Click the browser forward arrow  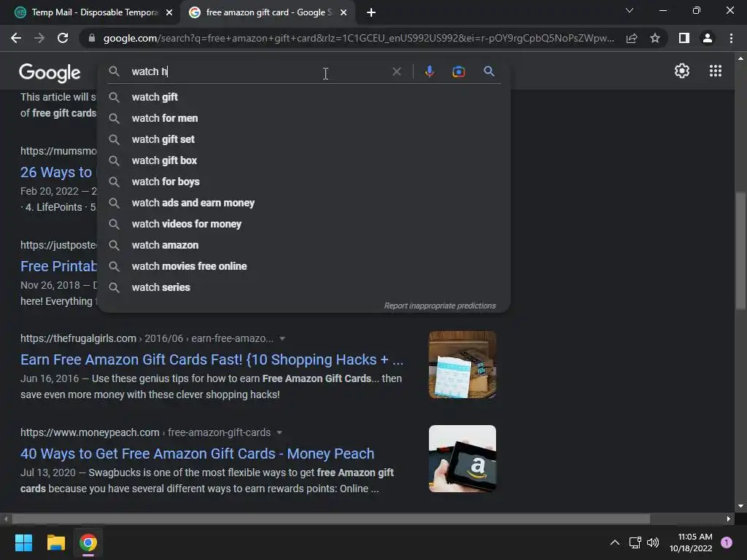tap(39, 38)
